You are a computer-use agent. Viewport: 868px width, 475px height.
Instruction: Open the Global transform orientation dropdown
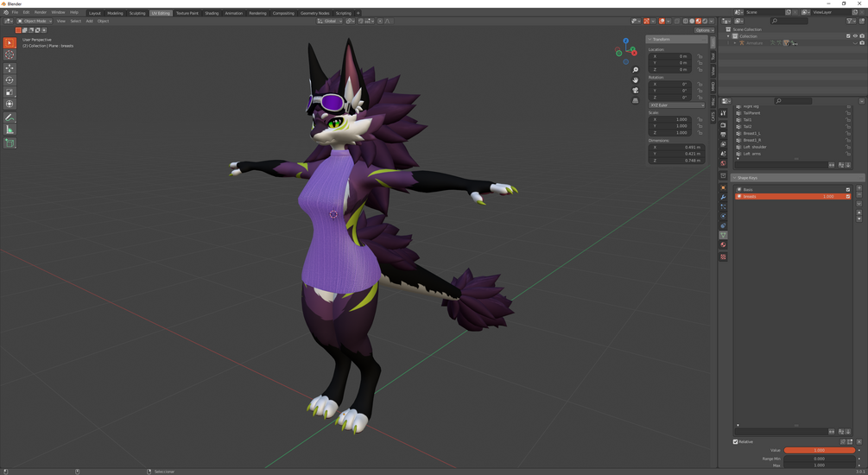(x=329, y=21)
